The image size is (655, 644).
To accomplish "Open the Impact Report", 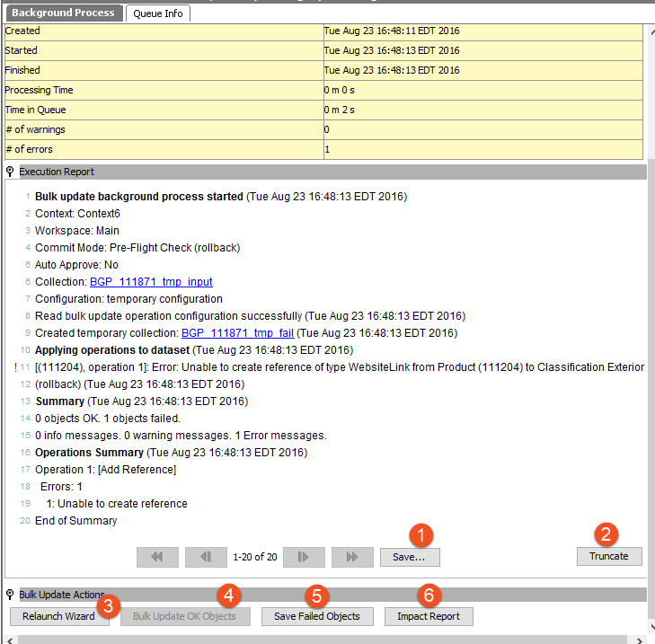I will pyautogui.click(x=429, y=616).
